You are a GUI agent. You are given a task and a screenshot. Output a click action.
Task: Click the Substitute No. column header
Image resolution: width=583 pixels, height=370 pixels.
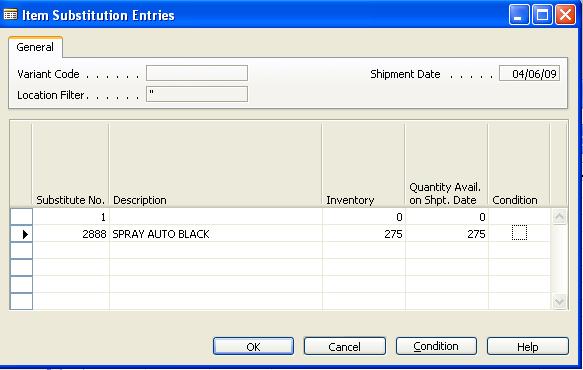click(71, 165)
